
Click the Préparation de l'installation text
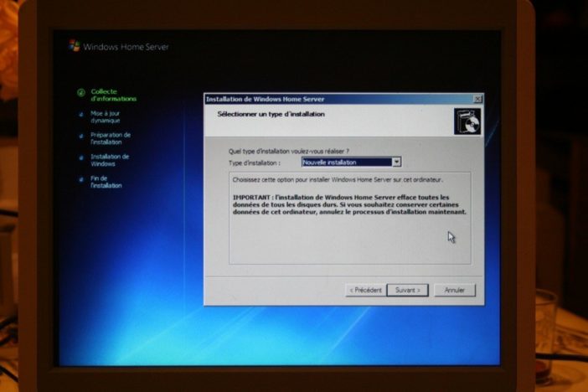[111, 139]
